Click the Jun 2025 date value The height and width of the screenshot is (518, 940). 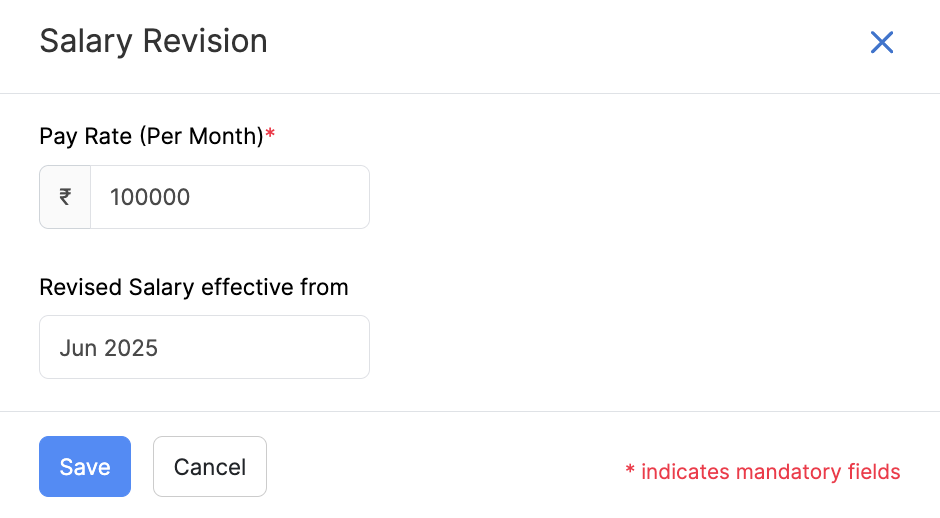pyautogui.click(x=108, y=348)
